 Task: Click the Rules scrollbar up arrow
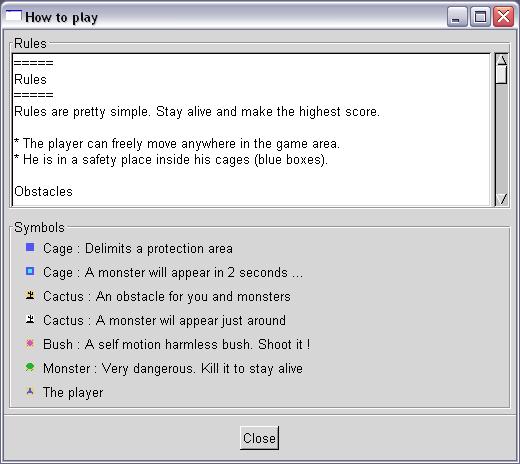[502, 60]
